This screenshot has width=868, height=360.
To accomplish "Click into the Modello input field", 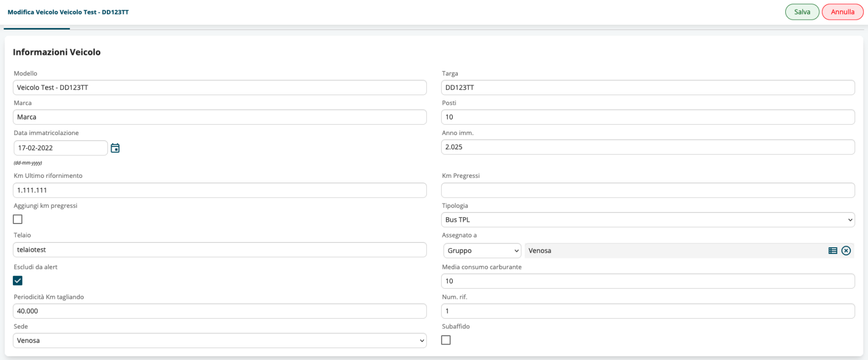I will 220,87.
